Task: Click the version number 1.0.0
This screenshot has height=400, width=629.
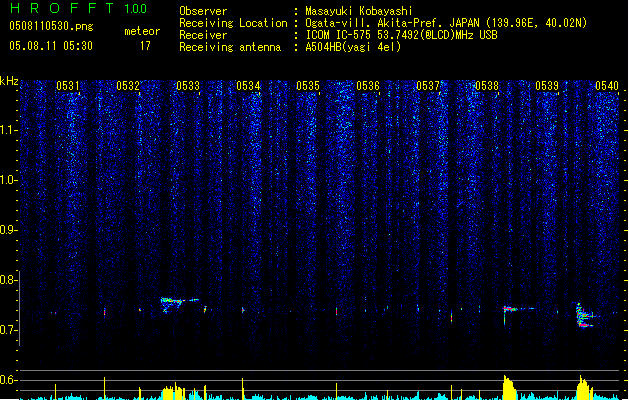Action: [x=135, y=9]
